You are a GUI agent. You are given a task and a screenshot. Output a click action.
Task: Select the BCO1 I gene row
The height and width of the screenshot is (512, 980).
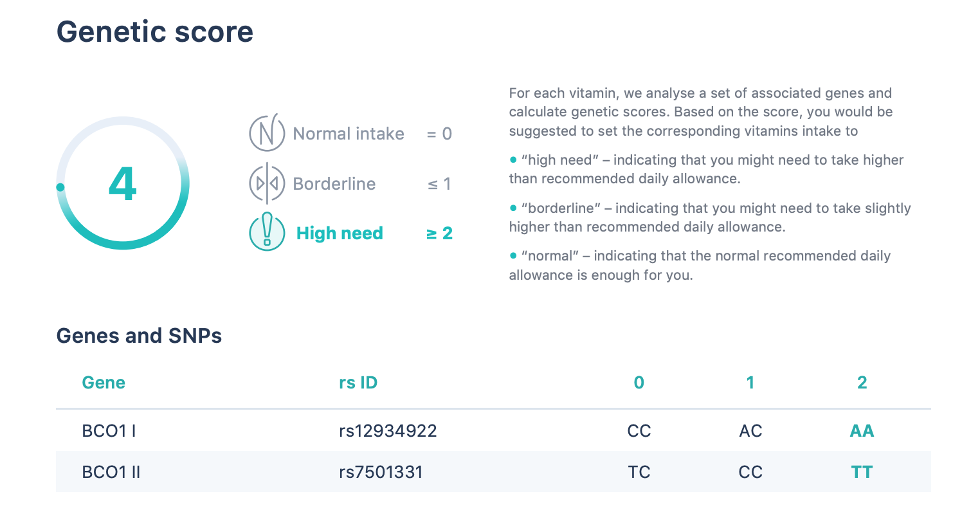pos(493,430)
